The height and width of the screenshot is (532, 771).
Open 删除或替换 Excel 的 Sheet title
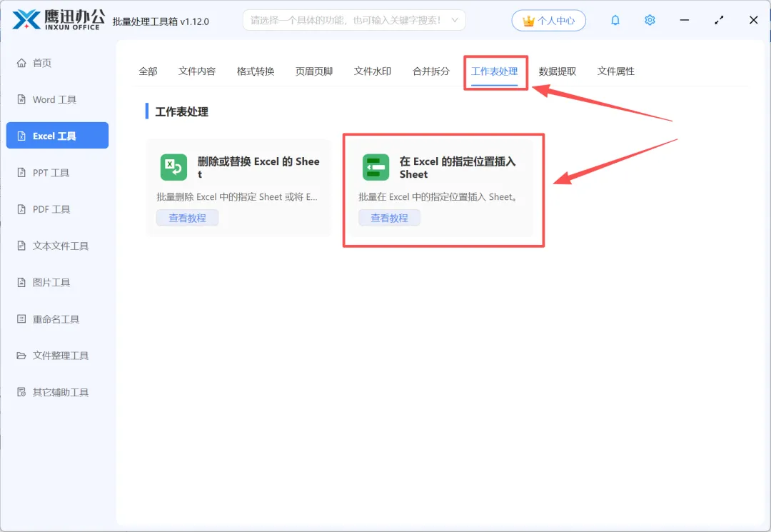(x=258, y=168)
